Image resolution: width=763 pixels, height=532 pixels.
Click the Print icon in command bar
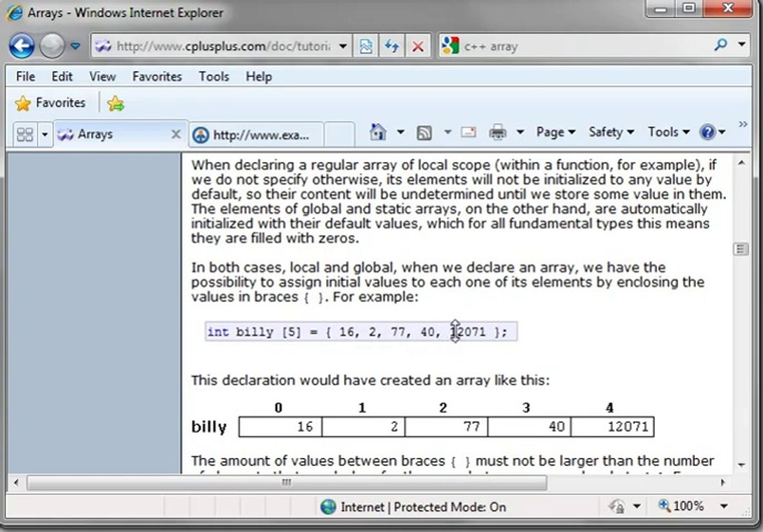[498, 132]
